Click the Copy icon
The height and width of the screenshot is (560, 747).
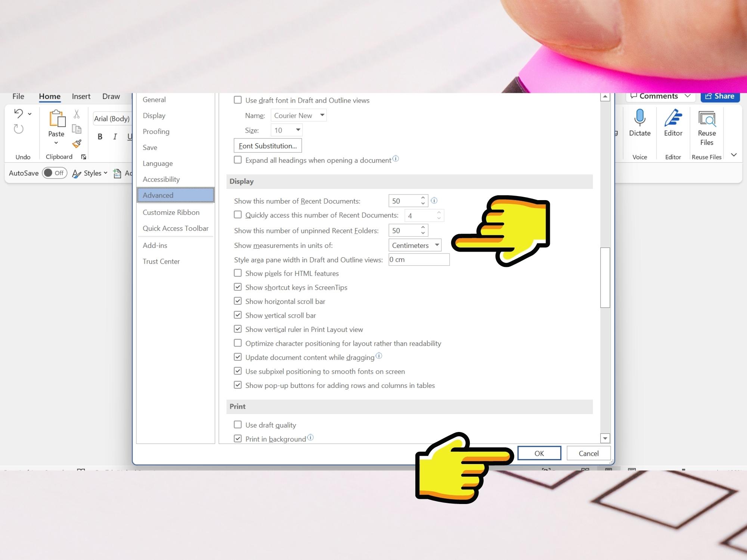pos(77,129)
